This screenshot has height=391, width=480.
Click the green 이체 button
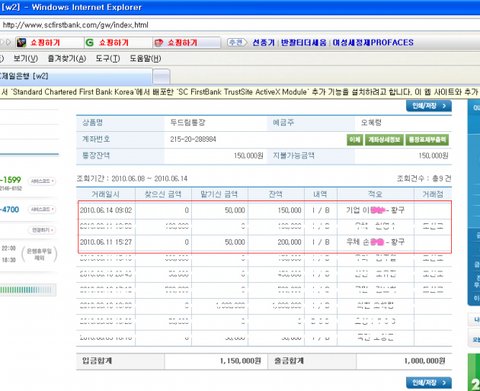coord(355,140)
